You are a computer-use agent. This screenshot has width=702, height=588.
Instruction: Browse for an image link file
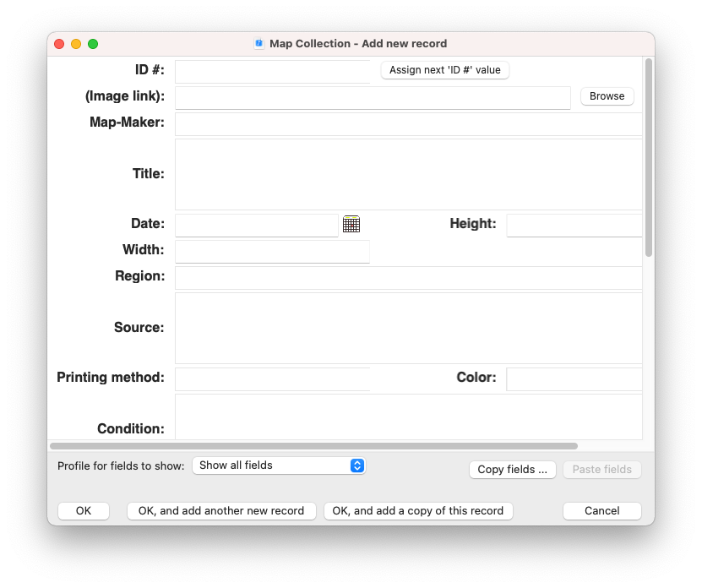pos(607,95)
